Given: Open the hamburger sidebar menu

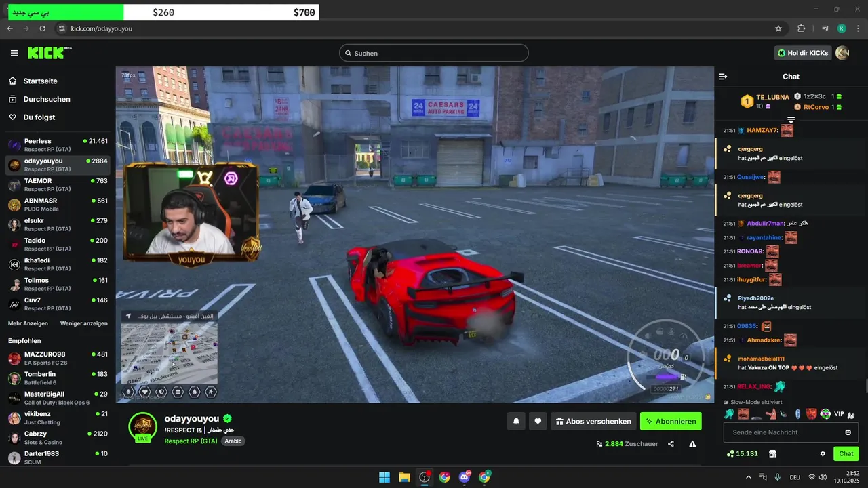Looking at the screenshot, I should (x=14, y=53).
